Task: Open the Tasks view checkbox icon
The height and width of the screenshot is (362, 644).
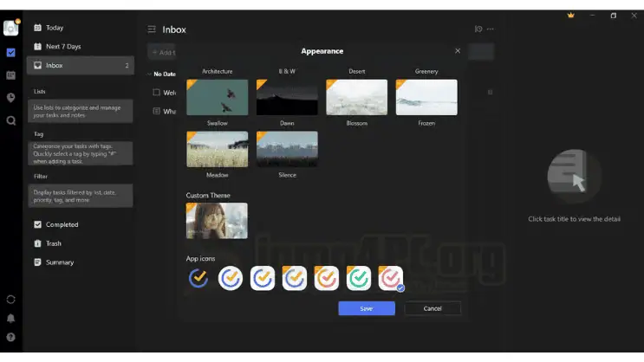Action: point(11,53)
